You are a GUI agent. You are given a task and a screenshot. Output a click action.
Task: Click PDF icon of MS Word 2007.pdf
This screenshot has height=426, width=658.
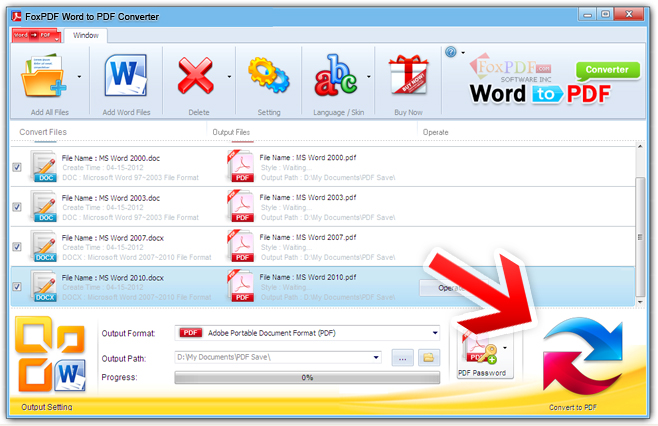click(x=241, y=246)
